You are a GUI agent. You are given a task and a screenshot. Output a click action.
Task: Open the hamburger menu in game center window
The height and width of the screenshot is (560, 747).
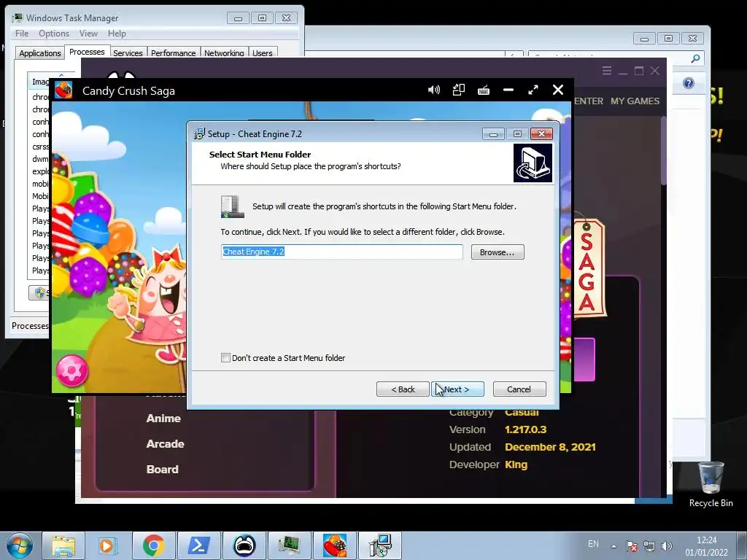(606, 71)
